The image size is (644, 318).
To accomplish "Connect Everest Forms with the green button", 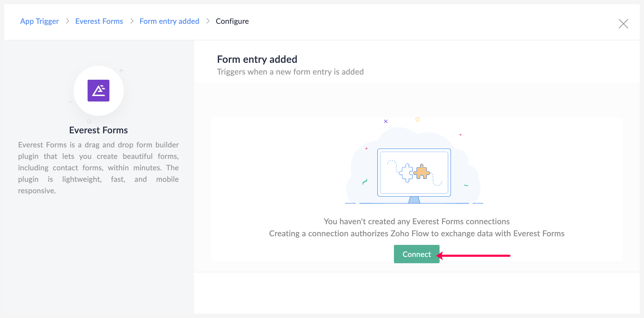I will pos(417,254).
